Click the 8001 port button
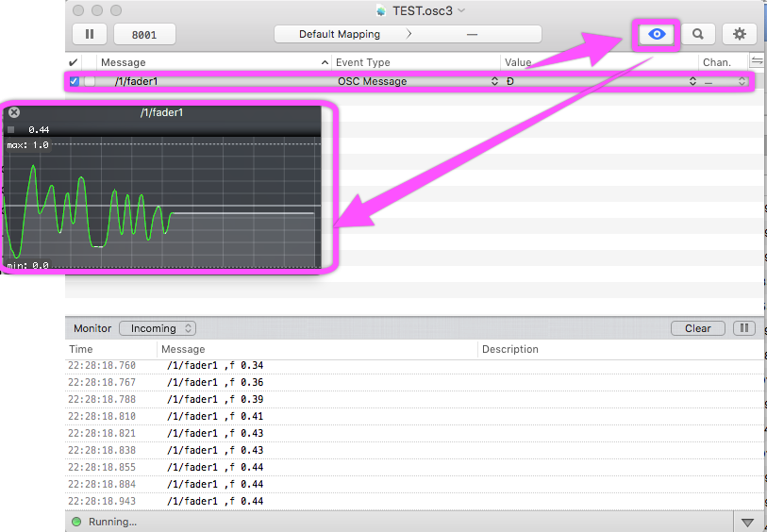Viewport: 767px width, 532px height. pos(143,34)
